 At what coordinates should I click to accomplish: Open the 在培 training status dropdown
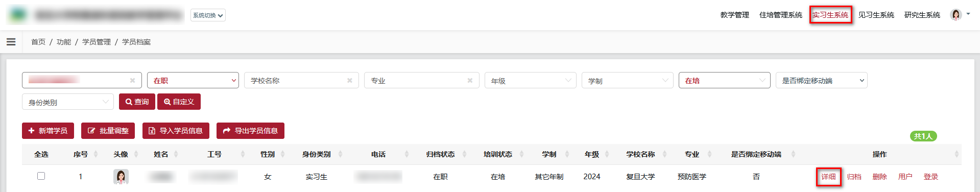tap(725, 80)
